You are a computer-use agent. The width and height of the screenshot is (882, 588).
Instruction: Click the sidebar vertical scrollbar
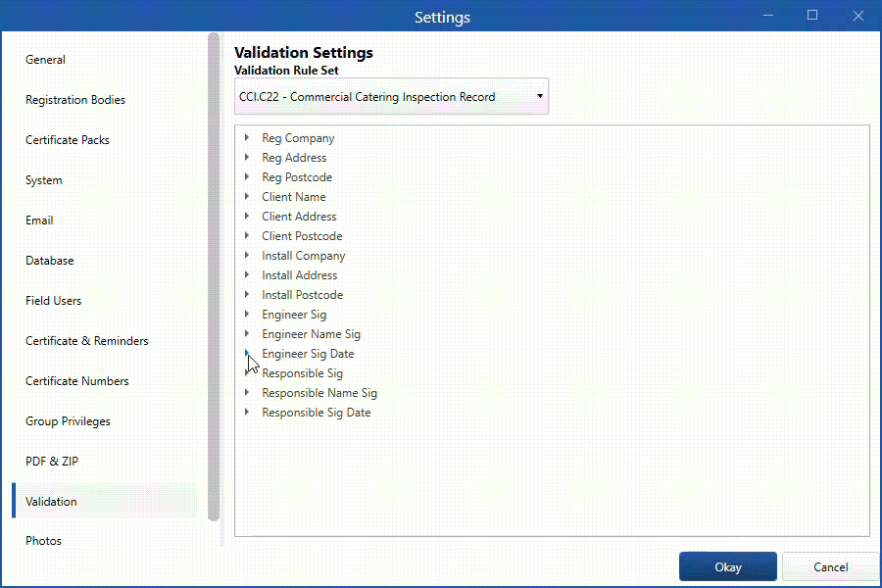click(x=214, y=274)
